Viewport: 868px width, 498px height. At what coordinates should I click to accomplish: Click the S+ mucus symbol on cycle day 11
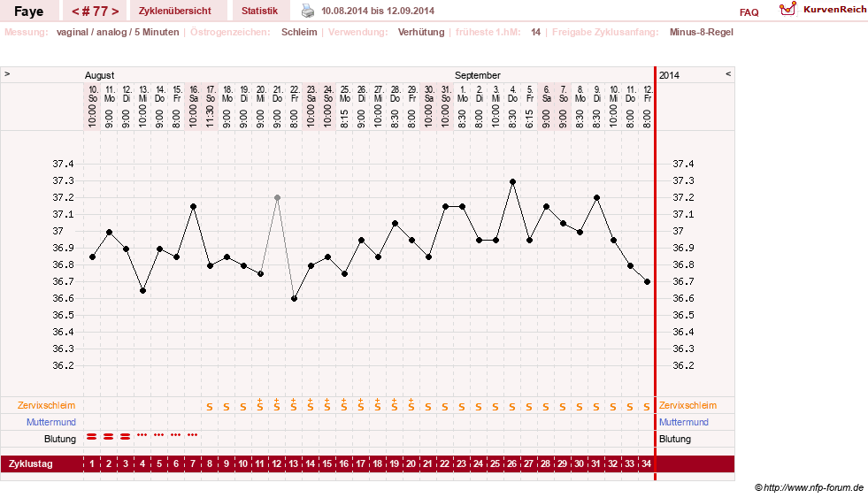pos(260,404)
